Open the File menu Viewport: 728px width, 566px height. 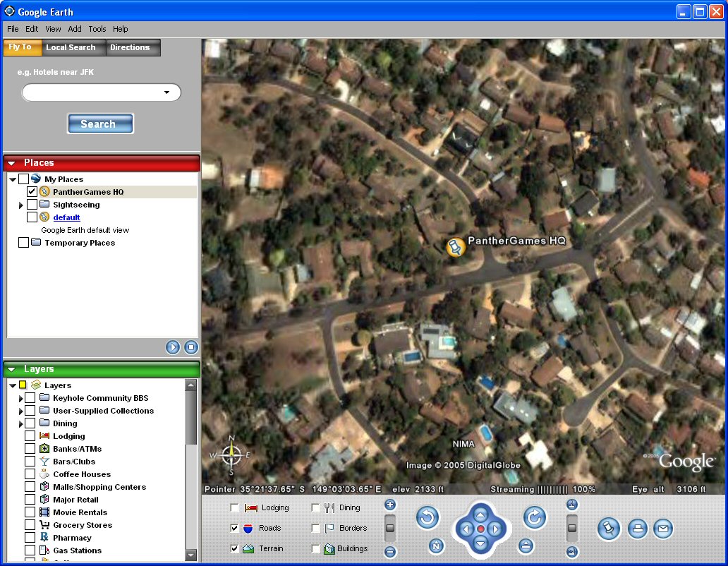pyautogui.click(x=13, y=29)
